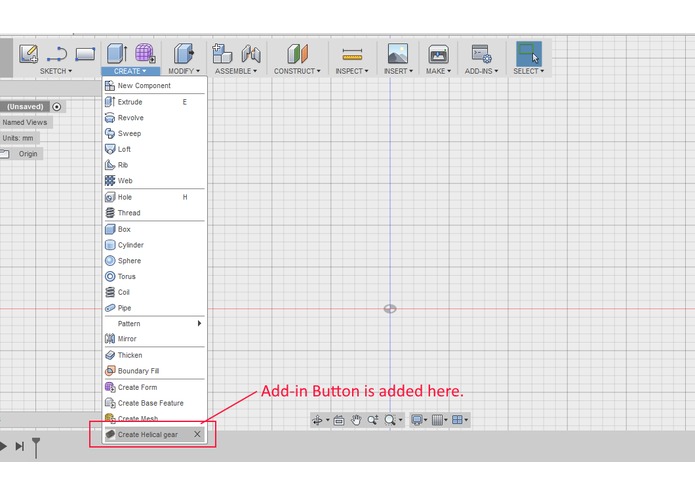Click the Look At navigation icon
This screenshot has height=494, width=695.
click(x=339, y=420)
